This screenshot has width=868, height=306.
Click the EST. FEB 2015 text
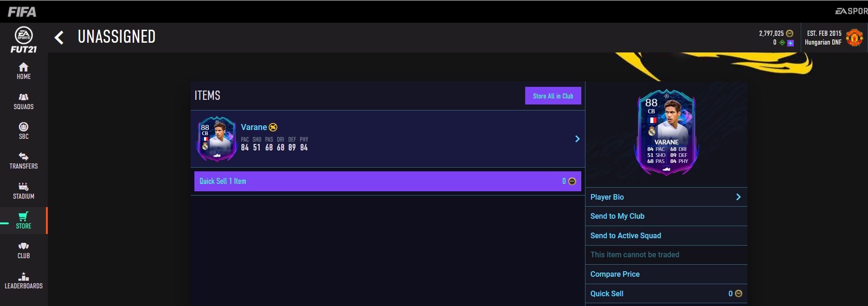(824, 33)
